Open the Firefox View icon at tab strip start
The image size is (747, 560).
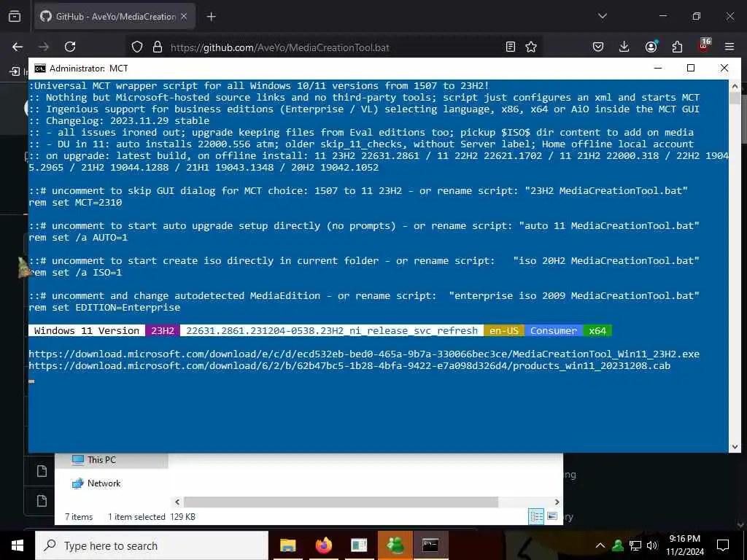pyautogui.click(x=15, y=16)
